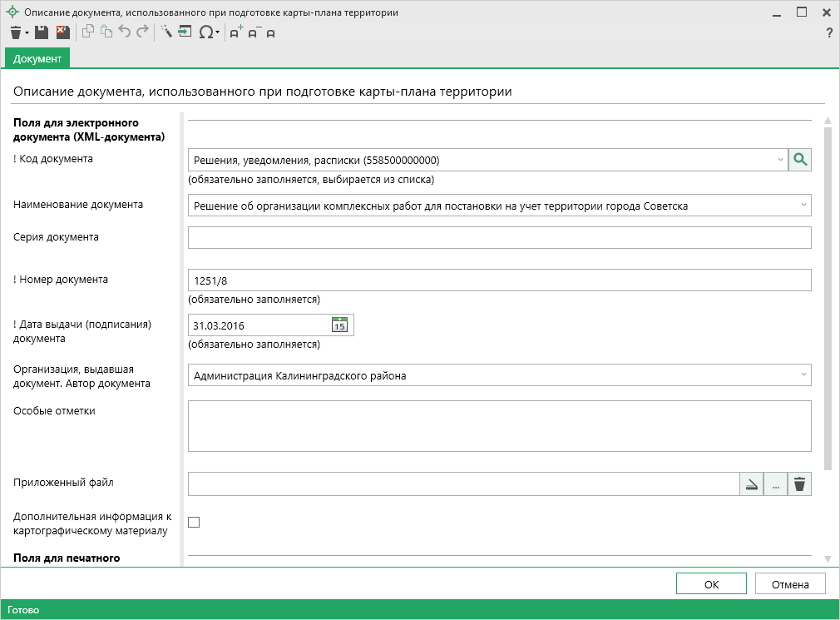This screenshot has width=840, height=620.
Task: Click the floppy disk save icon
Action: [42, 32]
